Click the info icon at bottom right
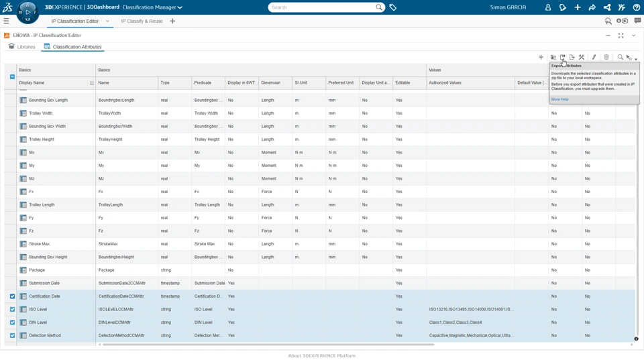 pyautogui.click(x=636, y=339)
